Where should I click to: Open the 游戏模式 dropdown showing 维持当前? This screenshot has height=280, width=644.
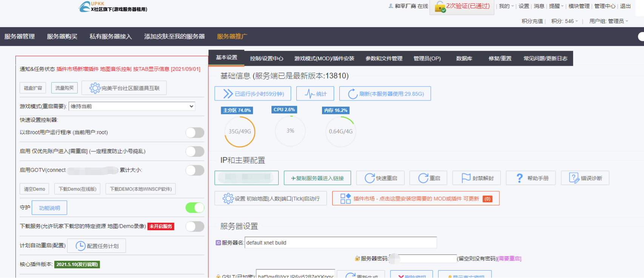(132, 106)
